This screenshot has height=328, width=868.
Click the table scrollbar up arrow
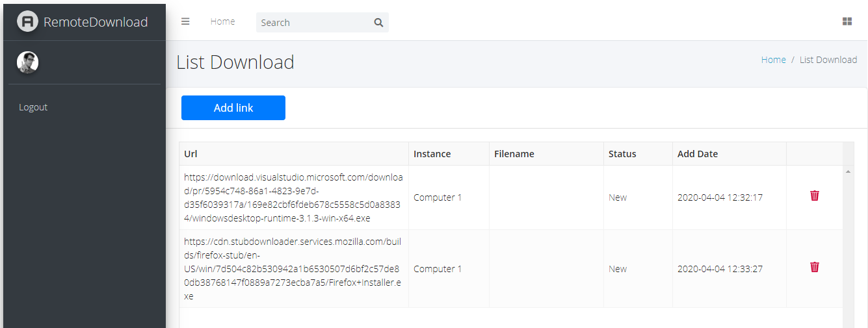tap(848, 171)
